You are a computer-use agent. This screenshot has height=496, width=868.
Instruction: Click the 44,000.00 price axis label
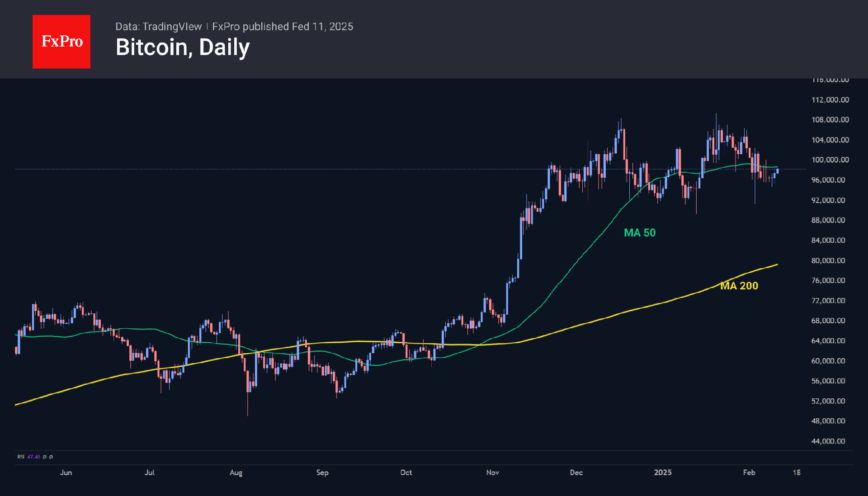828,441
